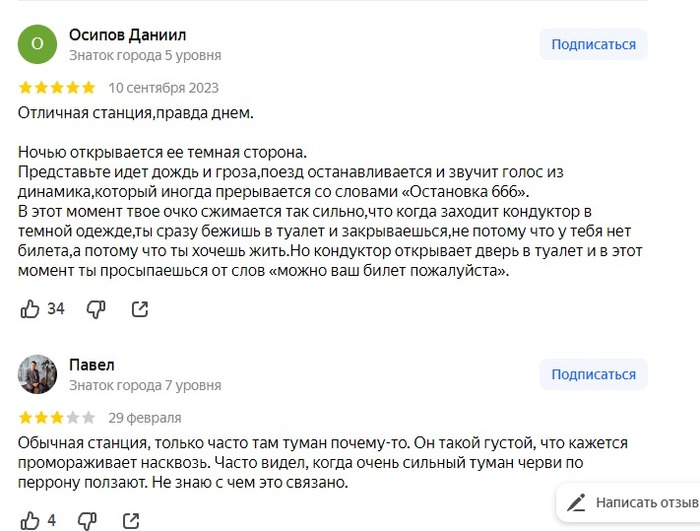Screen dimensions: 700x531
Task: Dislike Павел's review
Action: 88,520
